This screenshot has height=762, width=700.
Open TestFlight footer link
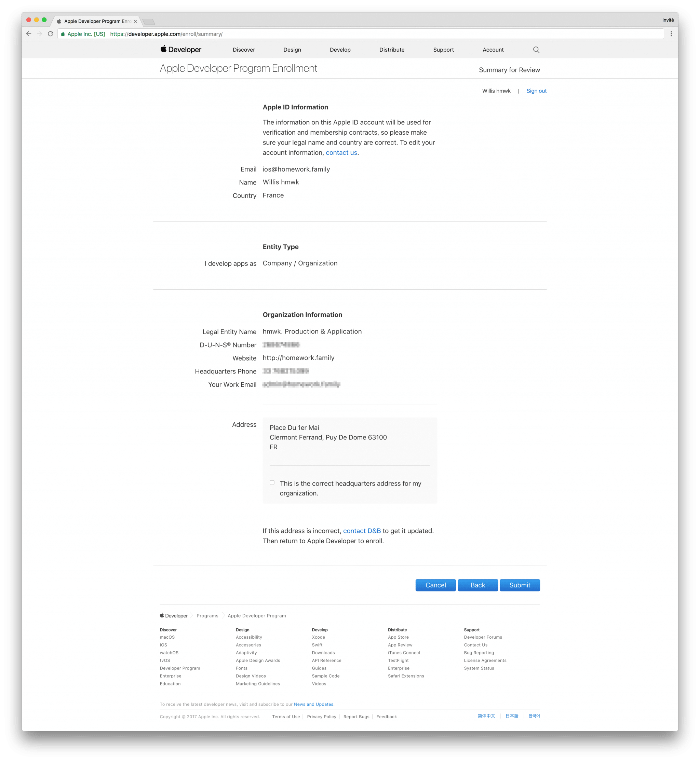coord(398,661)
